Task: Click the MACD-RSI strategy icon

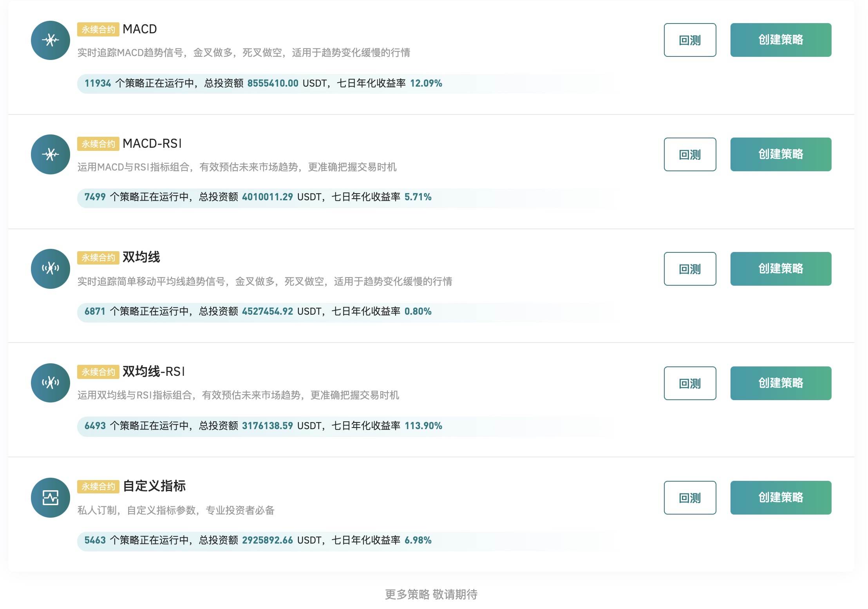Action: 51,154
